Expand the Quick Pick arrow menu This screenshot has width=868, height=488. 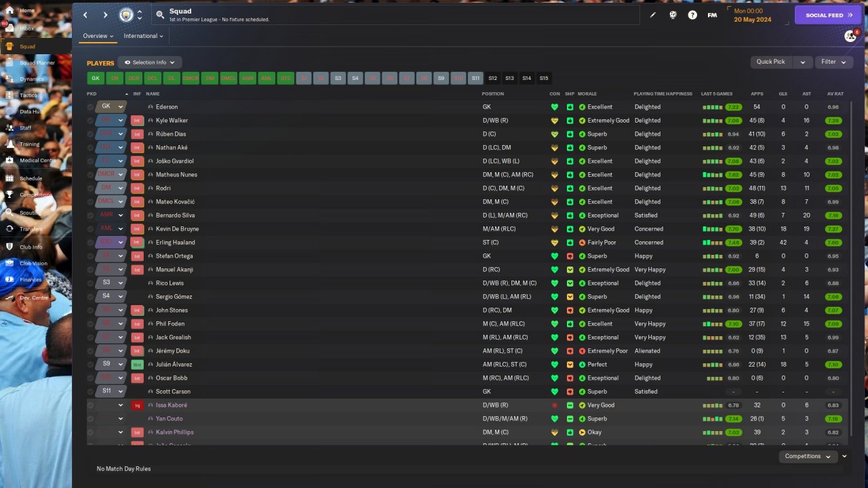(803, 62)
